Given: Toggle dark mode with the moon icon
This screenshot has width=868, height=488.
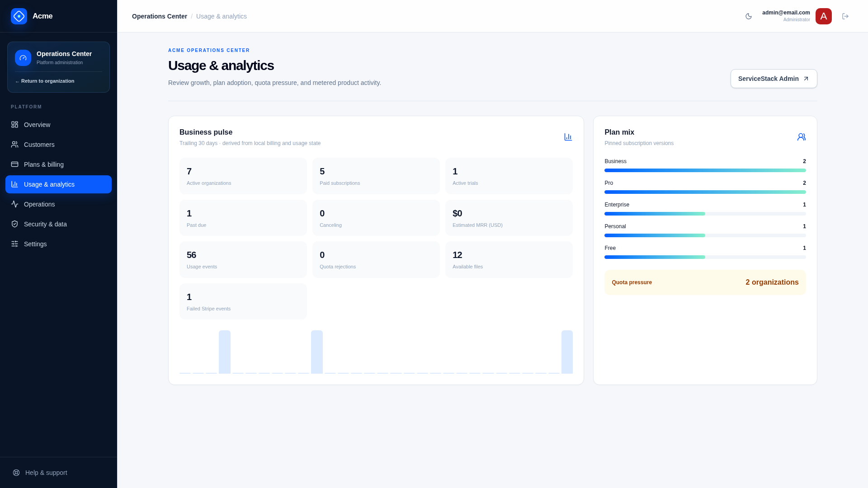Looking at the screenshot, I should click(x=749, y=16).
